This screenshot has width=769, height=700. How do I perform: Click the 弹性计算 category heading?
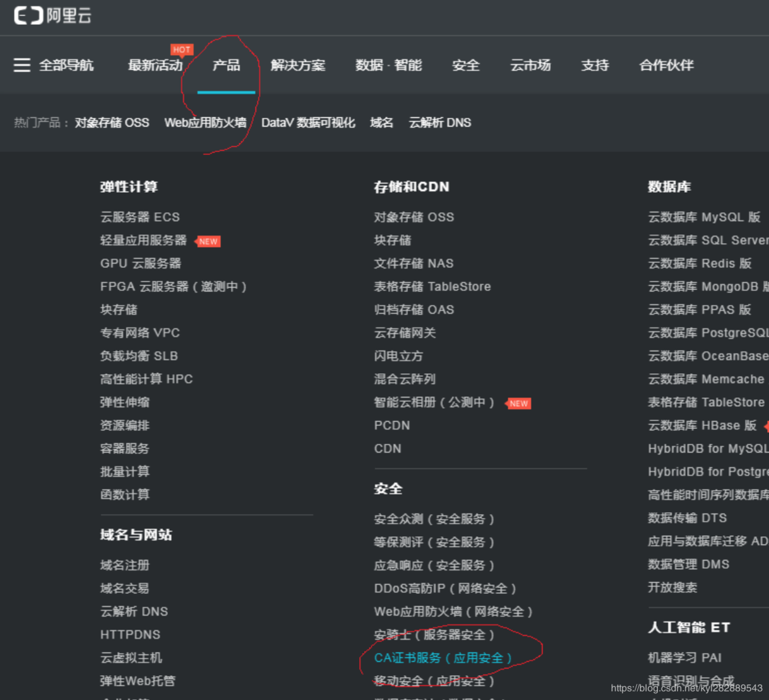(x=129, y=187)
